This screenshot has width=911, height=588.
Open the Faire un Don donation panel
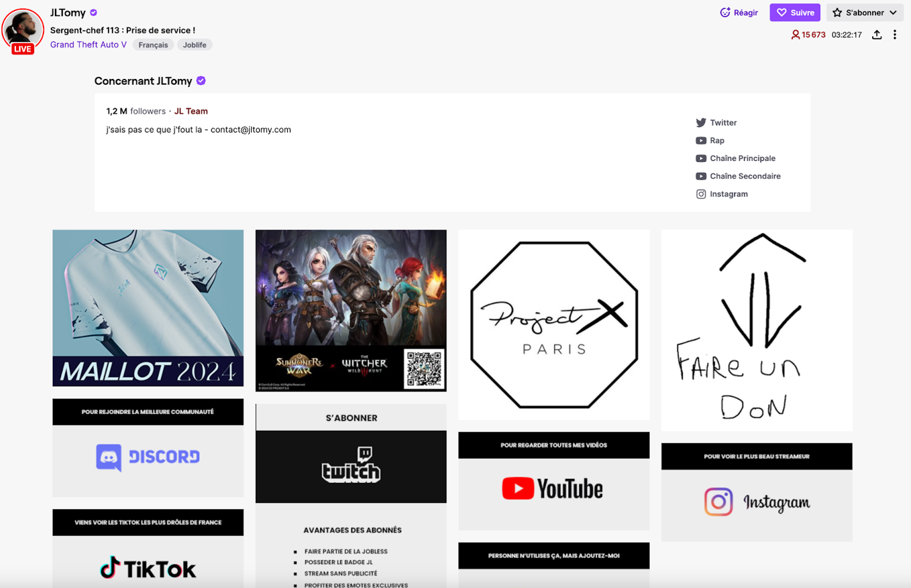click(x=757, y=330)
